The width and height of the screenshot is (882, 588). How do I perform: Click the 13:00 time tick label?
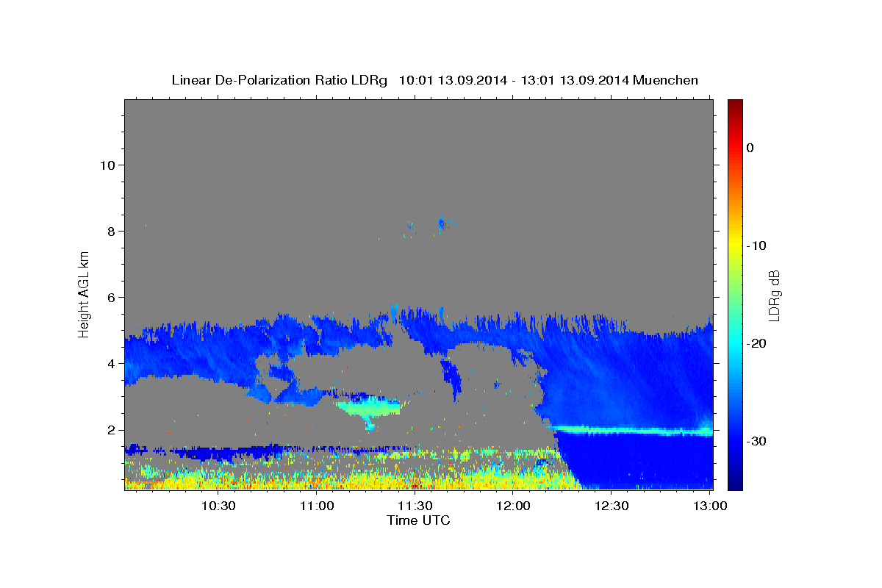point(709,506)
